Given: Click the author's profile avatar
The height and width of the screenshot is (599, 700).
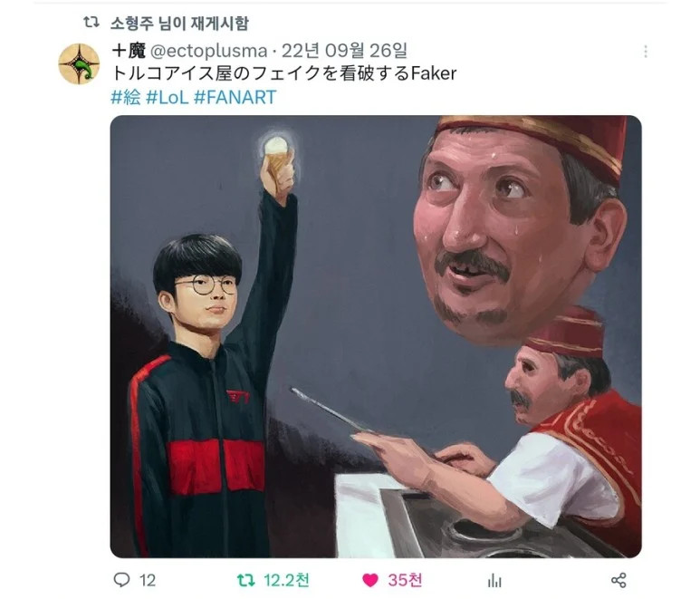Looking at the screenshot, I should [79, 63].
